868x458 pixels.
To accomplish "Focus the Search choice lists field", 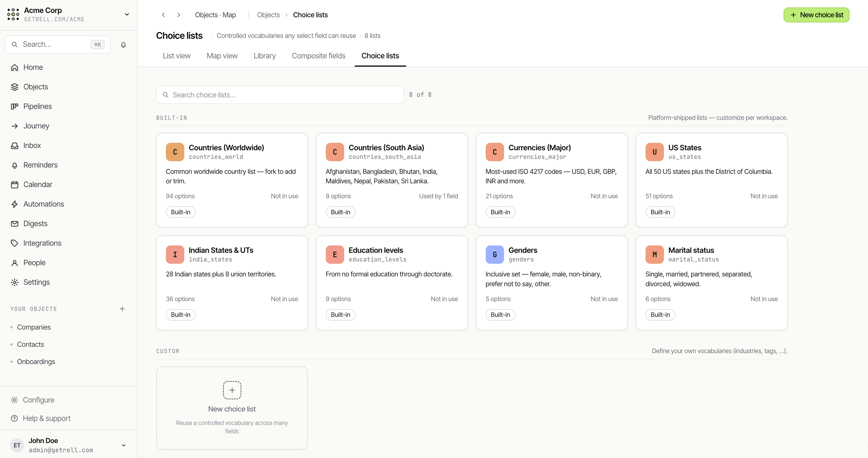I will [280, 95].
